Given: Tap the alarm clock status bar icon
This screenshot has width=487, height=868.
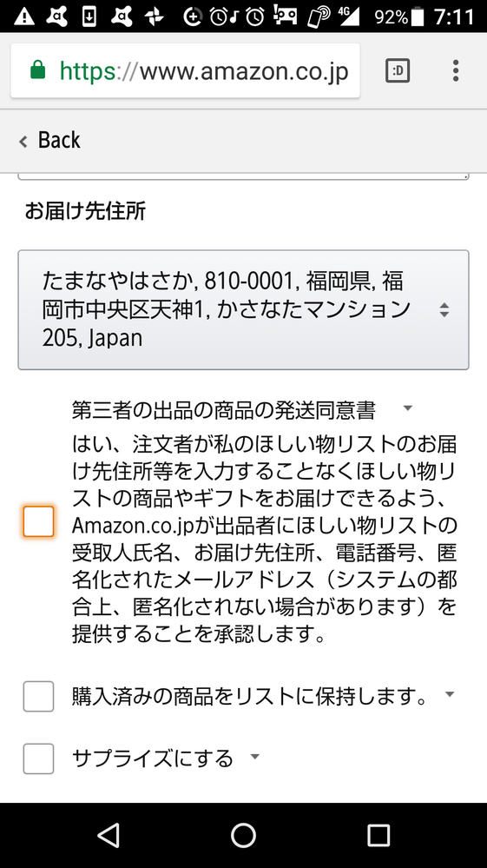Looking at the screenshot, I should click(x=255, y=17).
